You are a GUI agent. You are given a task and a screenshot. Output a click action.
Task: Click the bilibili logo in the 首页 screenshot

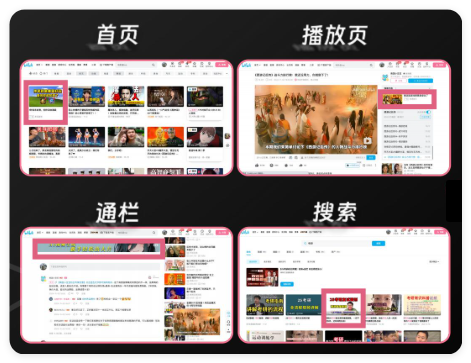[x=29, y=65]
